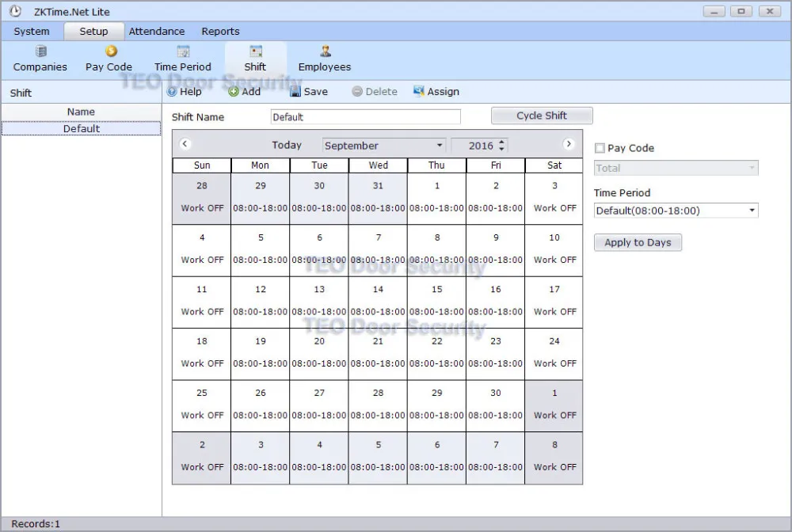The width and height of the screenshot is (792, 532).
Task: Click the Wed weekday header
Action: coord(379,165)
